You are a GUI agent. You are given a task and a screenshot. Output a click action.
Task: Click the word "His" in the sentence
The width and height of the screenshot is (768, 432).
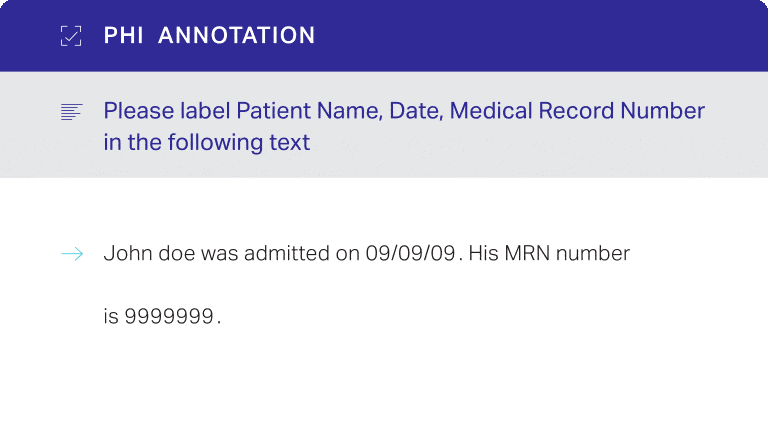484,254
